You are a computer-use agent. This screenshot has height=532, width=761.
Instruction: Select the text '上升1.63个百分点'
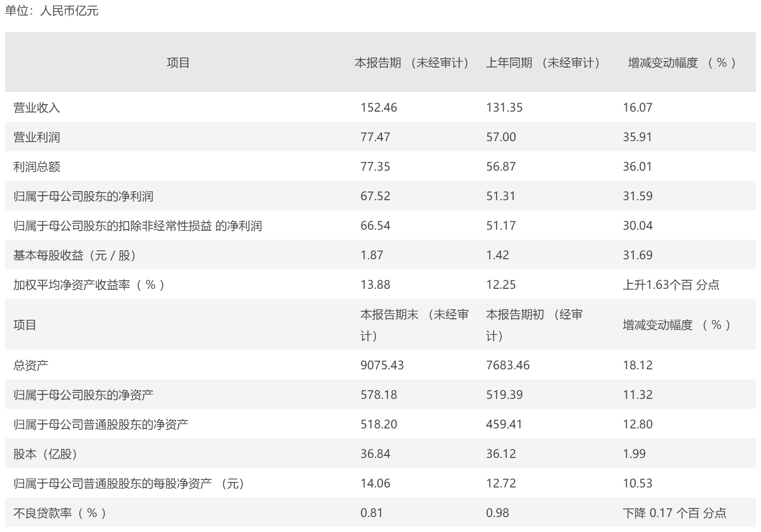[671, 285]
